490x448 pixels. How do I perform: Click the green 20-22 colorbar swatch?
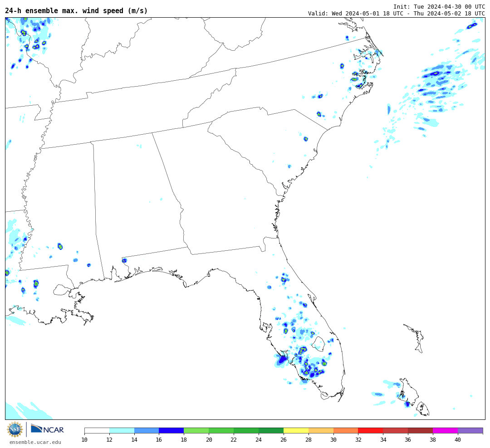click(221, 431)
